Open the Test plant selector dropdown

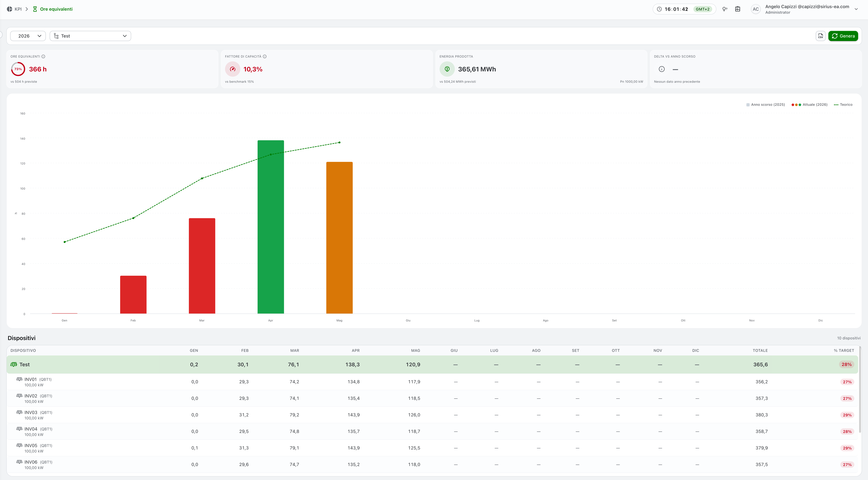[90, 36]
